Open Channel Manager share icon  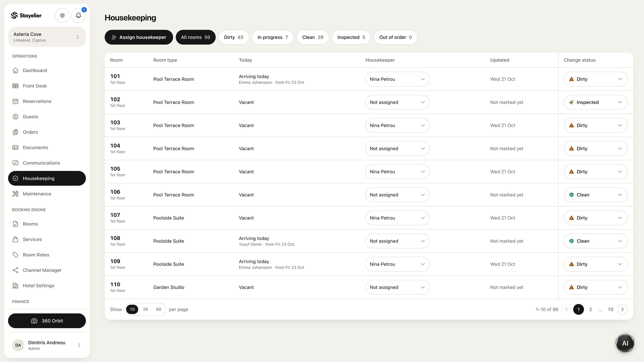[15, 270]
